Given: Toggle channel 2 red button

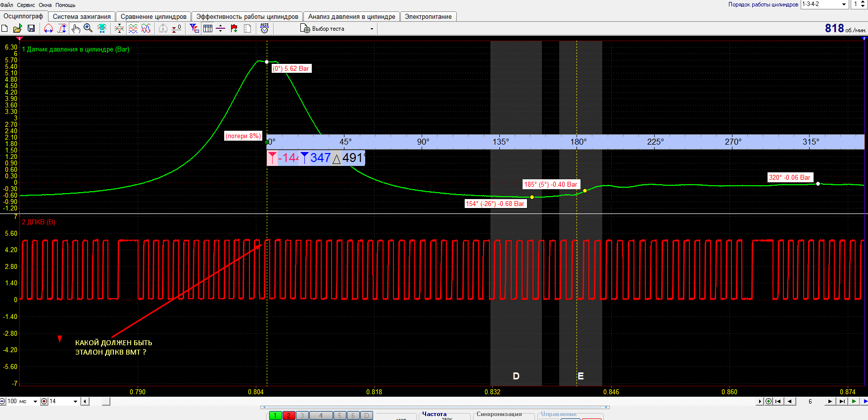Looking at the screenshot, I should click(288, 416).
